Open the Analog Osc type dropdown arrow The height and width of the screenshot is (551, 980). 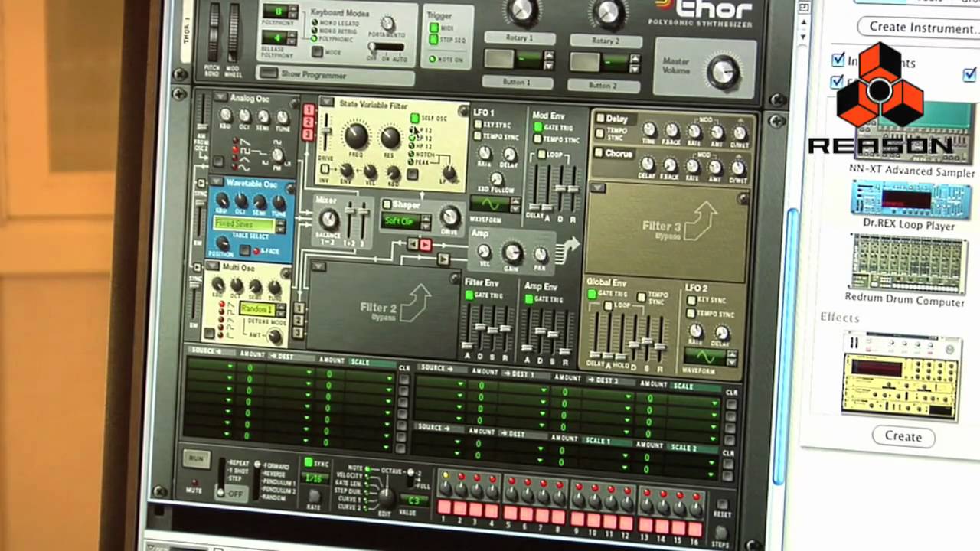tap(220, 97)
